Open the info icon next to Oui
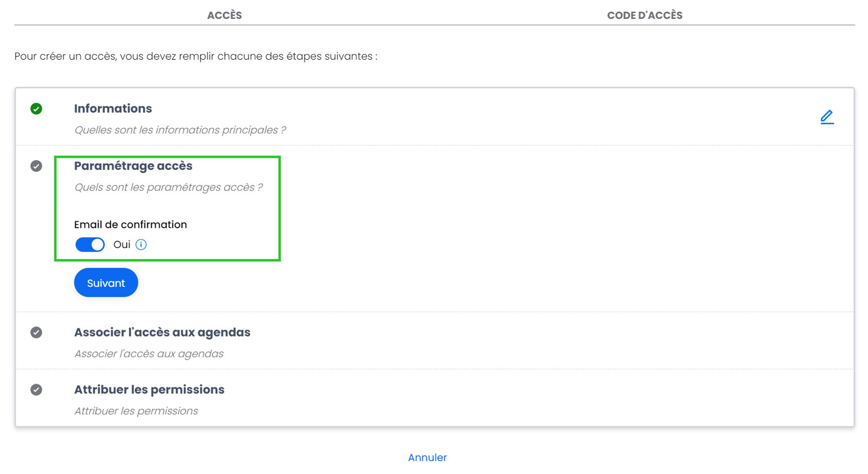This screenshot has width=868, height=474. (x=141, y=245)
